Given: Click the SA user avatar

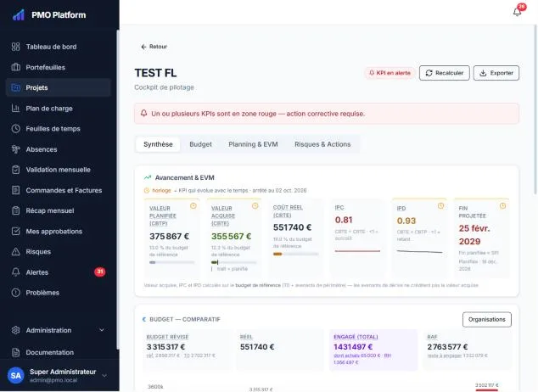Looking at the screenshot, I should 16,375.
